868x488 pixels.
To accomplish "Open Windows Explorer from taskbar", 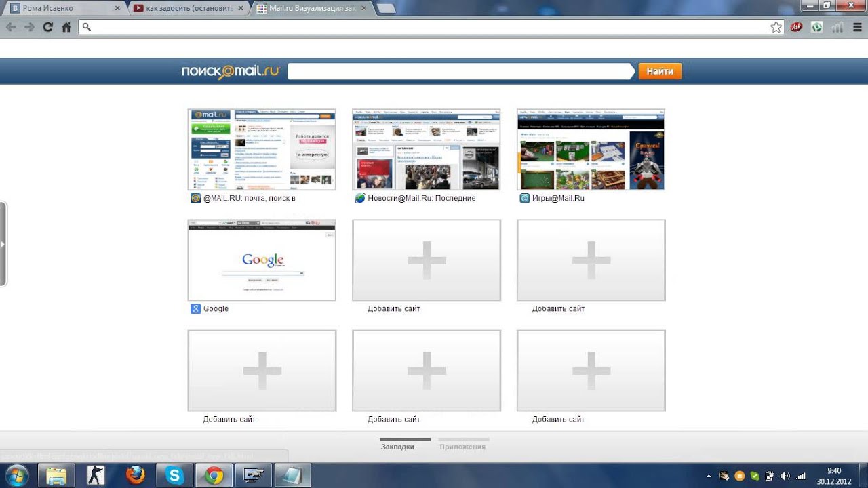I will click(x=56, y=476).
